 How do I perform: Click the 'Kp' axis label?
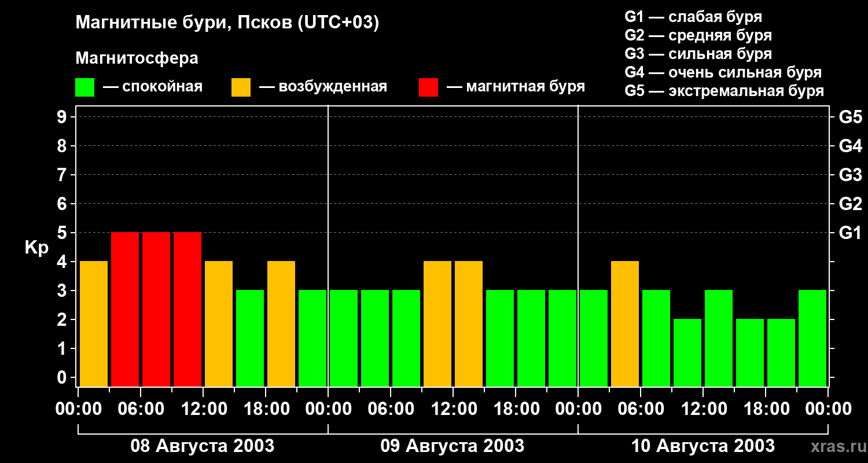pos(36,248)
